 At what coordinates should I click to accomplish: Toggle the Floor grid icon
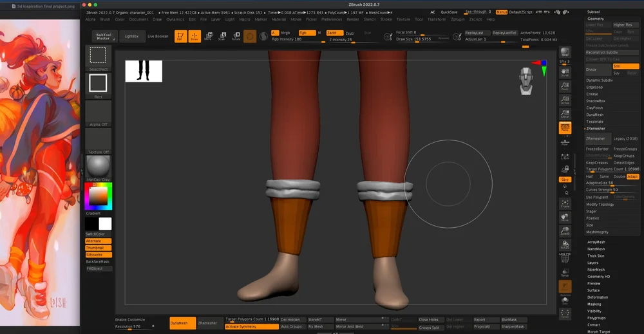tap(565, 142)
